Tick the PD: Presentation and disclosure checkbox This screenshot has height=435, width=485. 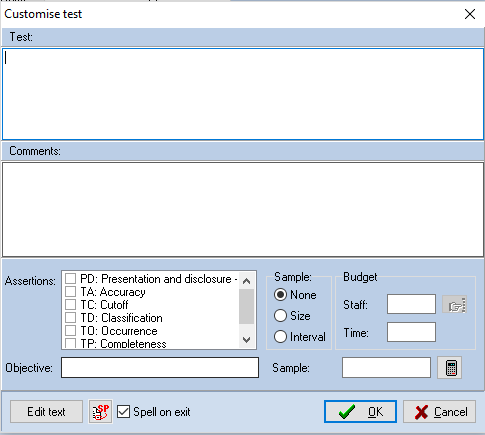coord(70,279)
